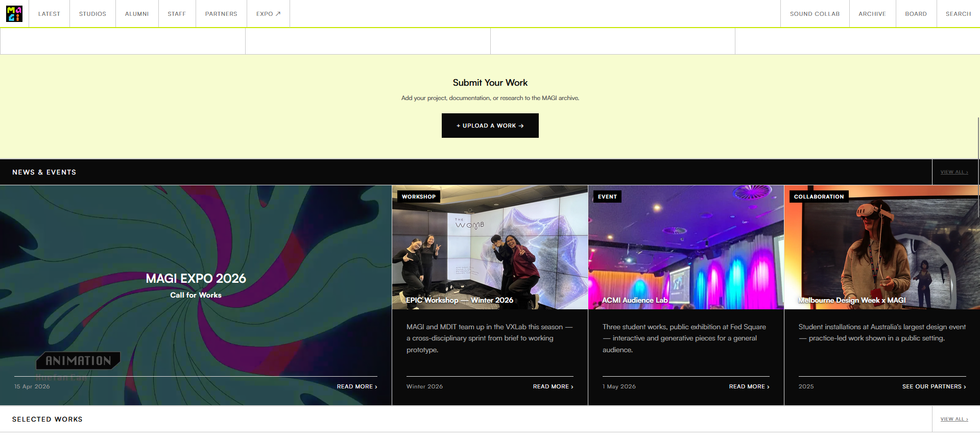Read more about MAGI EXPO 2026
980x441 pixels.
tap(357, 386)
